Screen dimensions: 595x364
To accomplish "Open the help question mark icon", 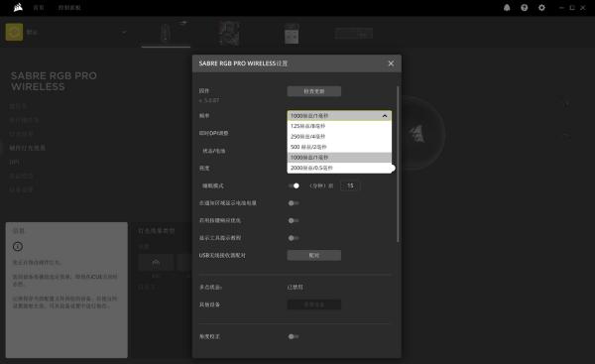I will point(524,8).
